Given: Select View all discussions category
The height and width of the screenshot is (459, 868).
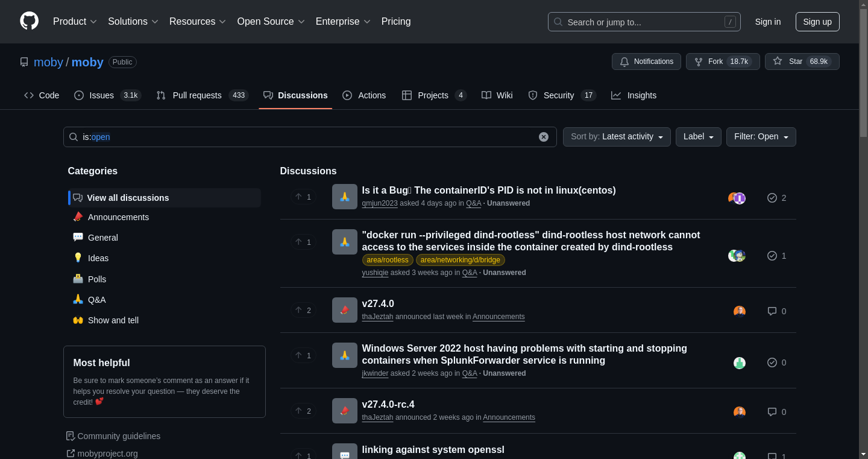Looking at the screenshot, I should click(x=165, y=198).
